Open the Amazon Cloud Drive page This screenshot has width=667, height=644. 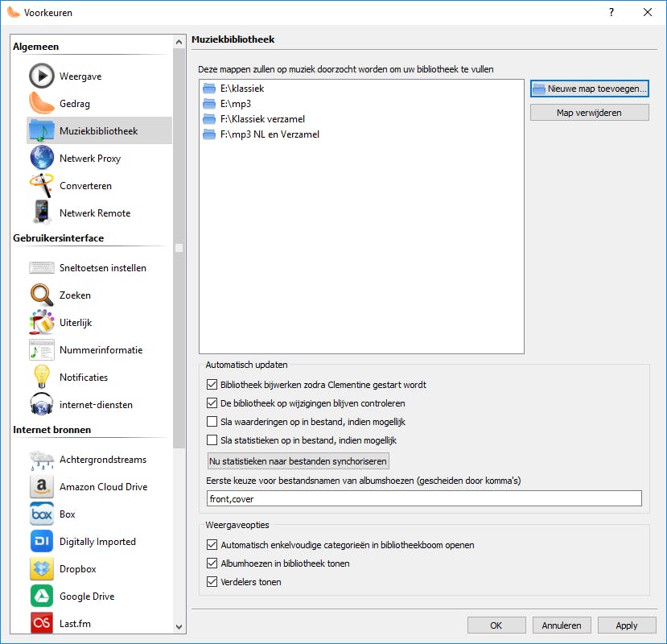pos(100,486)
